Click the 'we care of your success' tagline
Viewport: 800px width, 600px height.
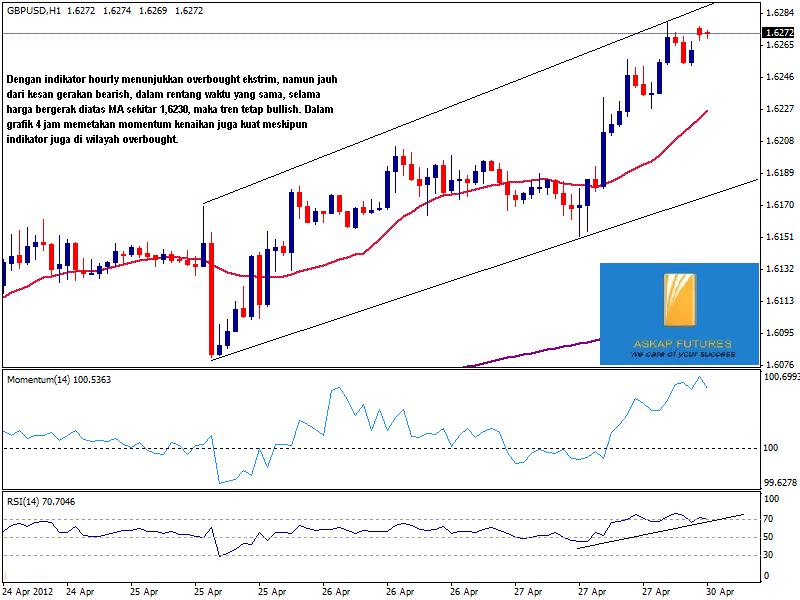click(x=682, y=354)
